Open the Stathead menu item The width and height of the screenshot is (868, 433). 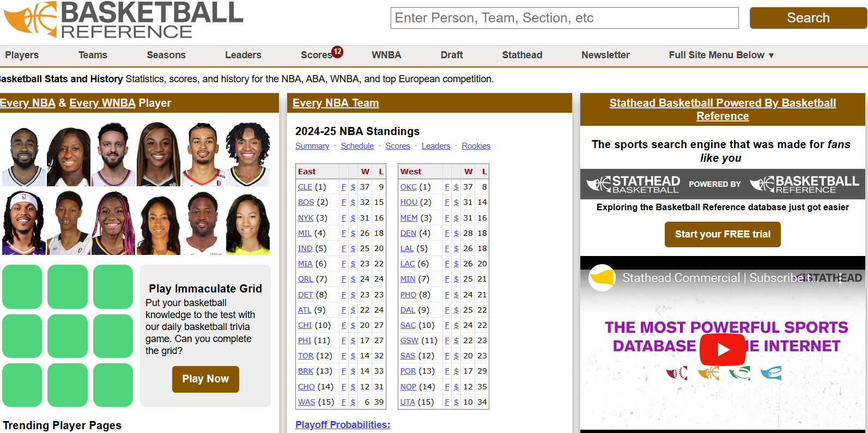[522, 55]
